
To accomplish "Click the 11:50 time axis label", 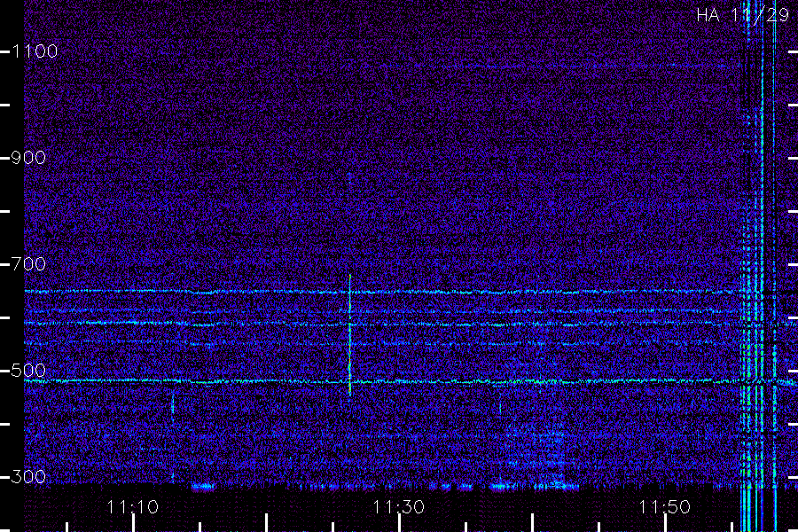I will click(665, 507).
